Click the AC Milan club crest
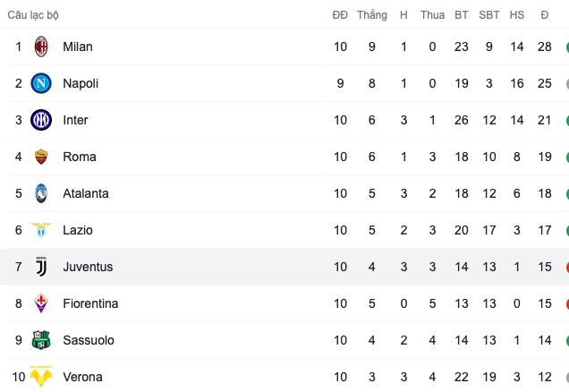Image resolution: width=569 pixels, height=392 pixels. click(41, 47)
